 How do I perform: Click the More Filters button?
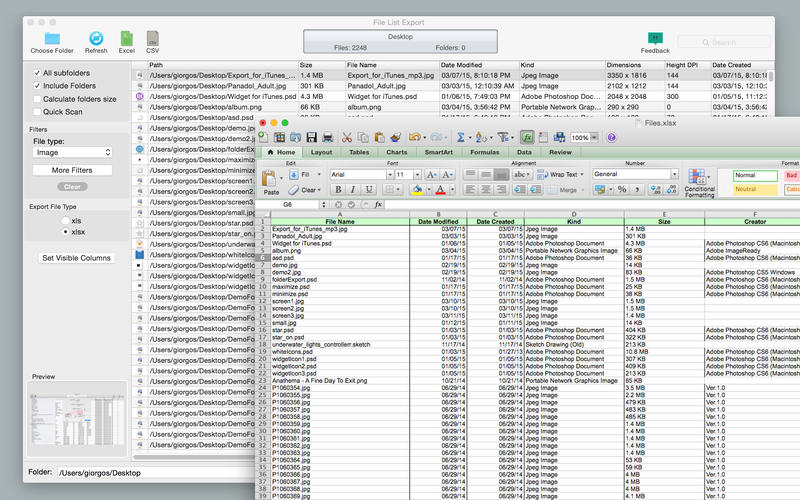click(74, 171)
